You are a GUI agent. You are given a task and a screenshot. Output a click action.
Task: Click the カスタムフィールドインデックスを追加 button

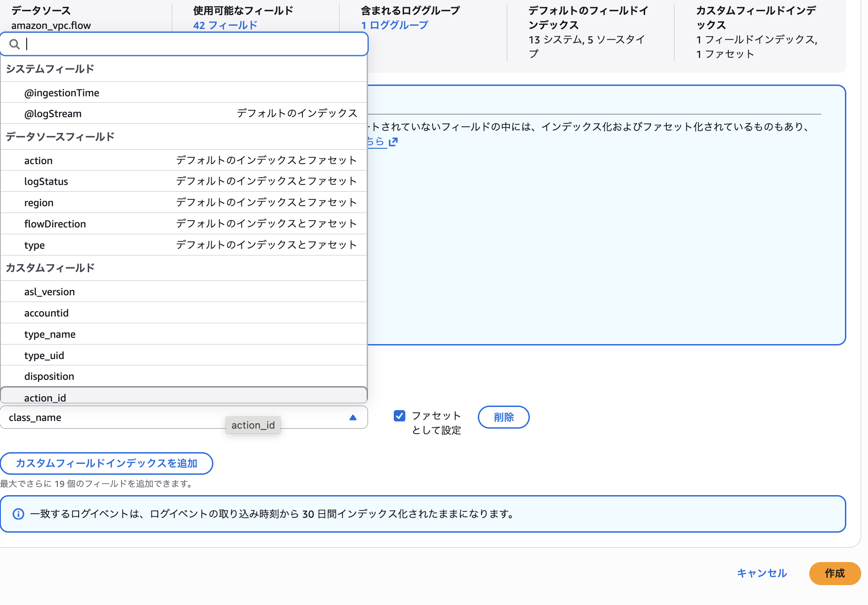[x=107, y=463]
